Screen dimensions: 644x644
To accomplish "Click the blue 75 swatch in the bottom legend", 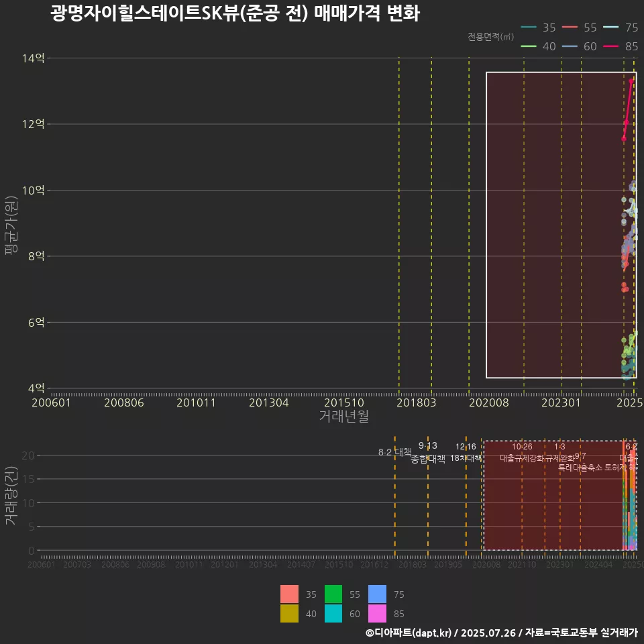I will point(377,594).
